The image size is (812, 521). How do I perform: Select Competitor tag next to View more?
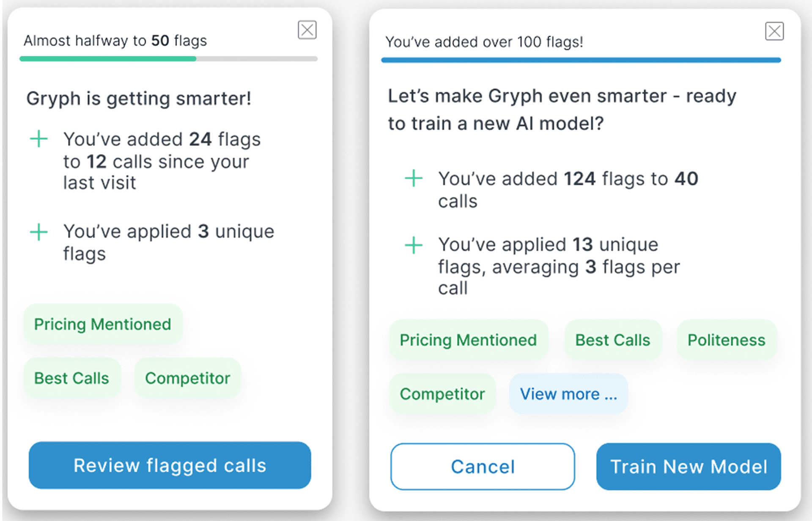point(442,394)
